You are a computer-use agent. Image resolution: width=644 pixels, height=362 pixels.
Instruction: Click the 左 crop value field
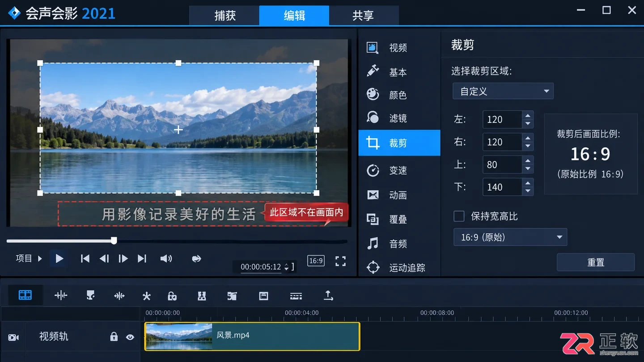click(x=503, y=119)
